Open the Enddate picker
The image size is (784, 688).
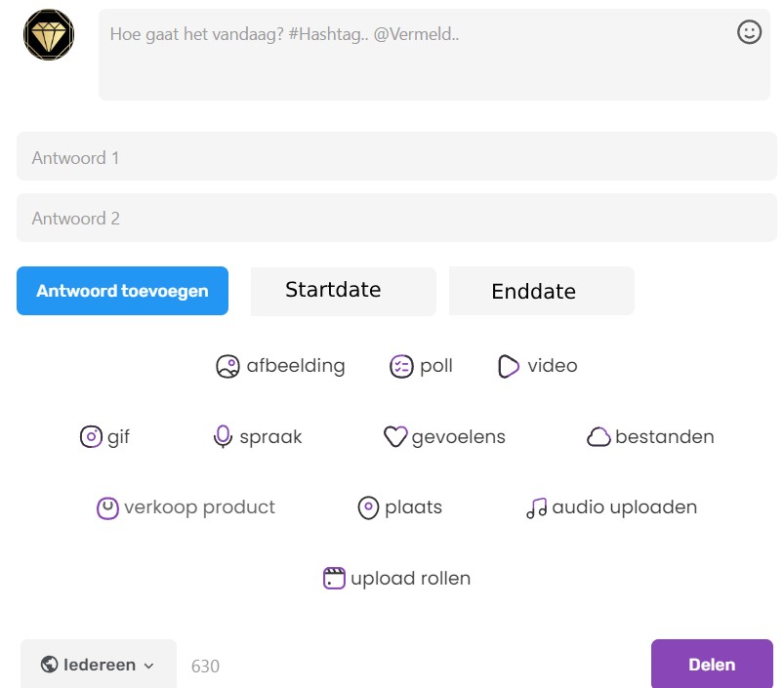pos(542,291)
